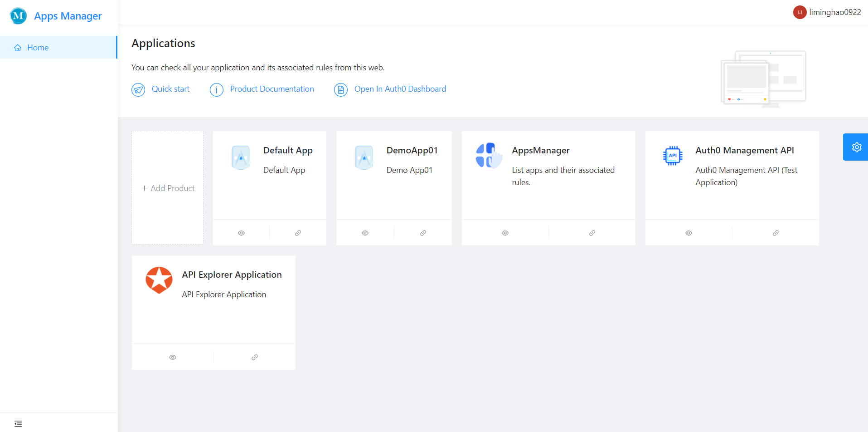Click the Default App card icon

pos(241,157)
